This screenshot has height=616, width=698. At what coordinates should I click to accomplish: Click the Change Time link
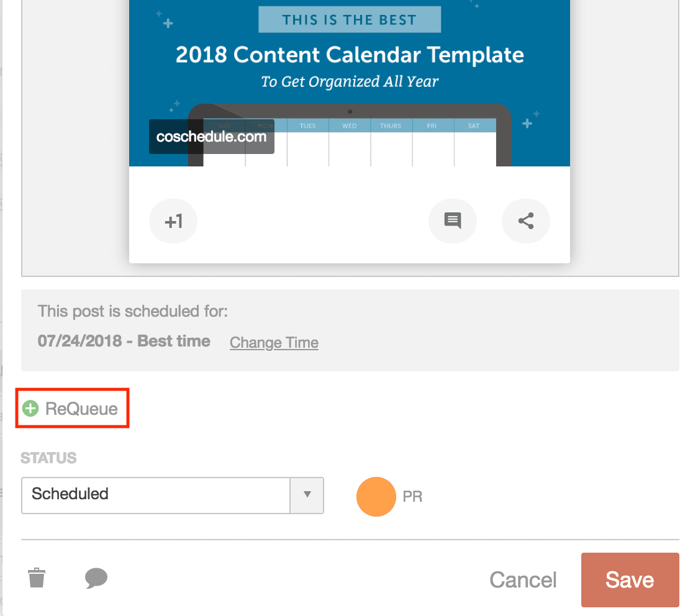point(274,342)
